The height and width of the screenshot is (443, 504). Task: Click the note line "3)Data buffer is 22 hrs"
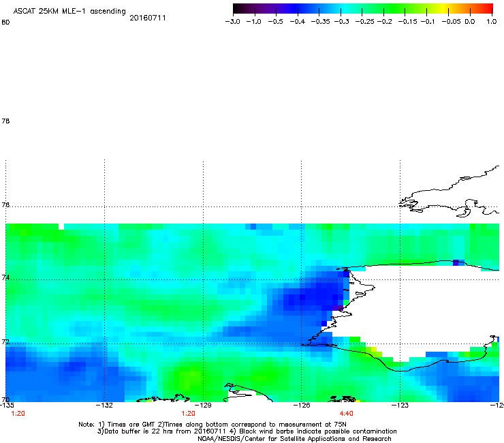point(247,431)
